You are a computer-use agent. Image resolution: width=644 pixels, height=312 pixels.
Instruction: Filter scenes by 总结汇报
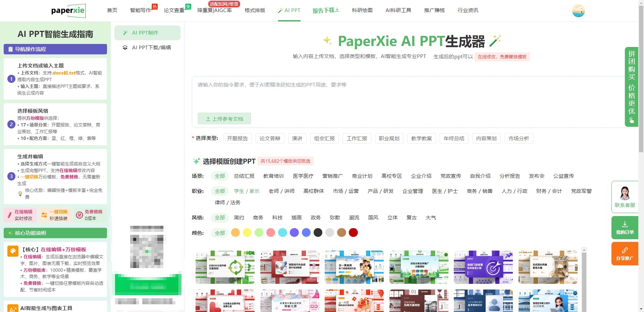244,176
